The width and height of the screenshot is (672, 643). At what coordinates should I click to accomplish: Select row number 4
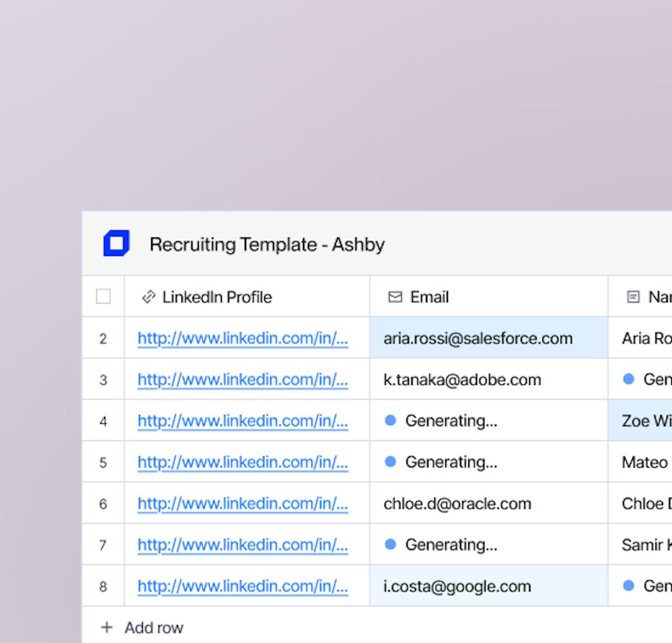[x=103, y=421]
